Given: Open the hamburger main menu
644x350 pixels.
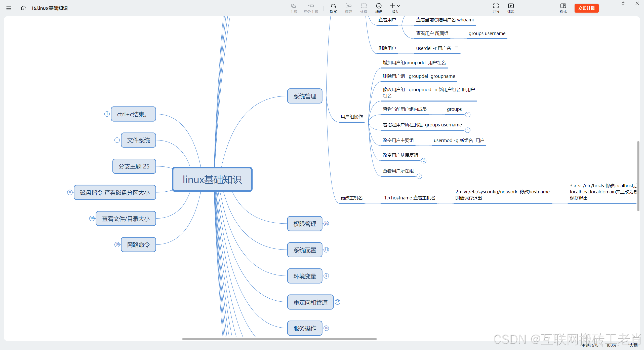Looking at the screenshot, I should 9,8.
